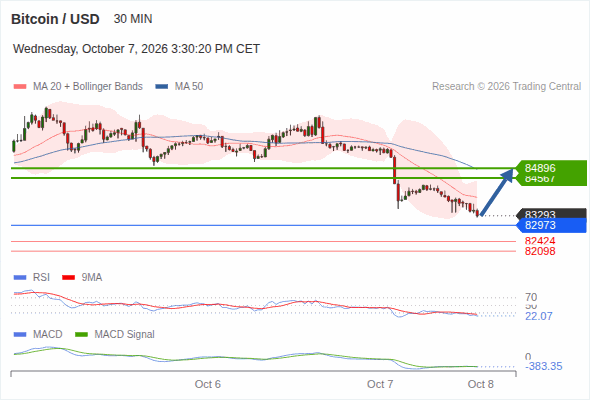Click the blue 82973 pivot price tag
Image resolution: width=590 pixels, height=400 pixels.
[x=552, y=225]
